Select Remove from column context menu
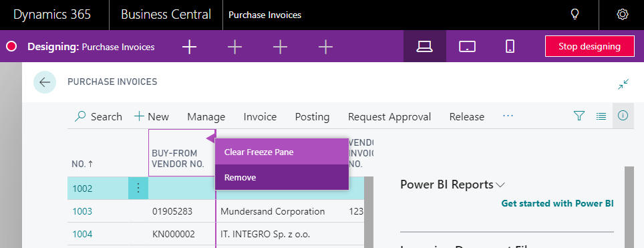644x248 pixels. (282, 177)
